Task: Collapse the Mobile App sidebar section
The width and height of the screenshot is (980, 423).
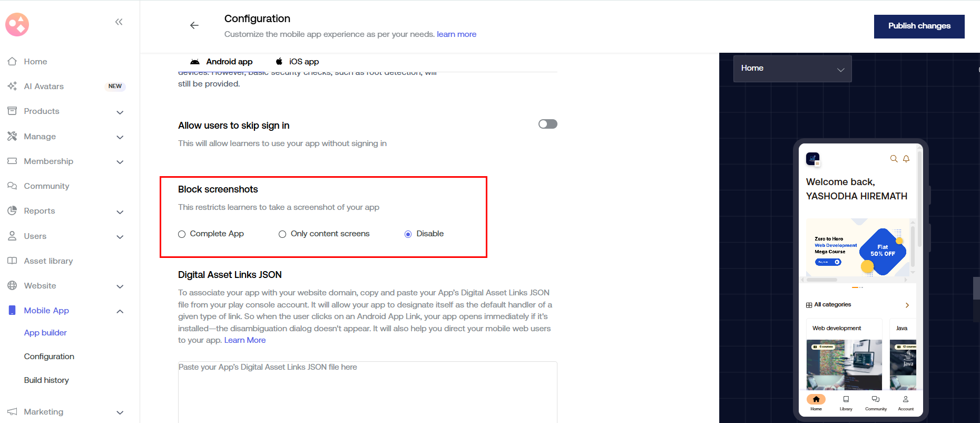Action: tap(120, 311)
